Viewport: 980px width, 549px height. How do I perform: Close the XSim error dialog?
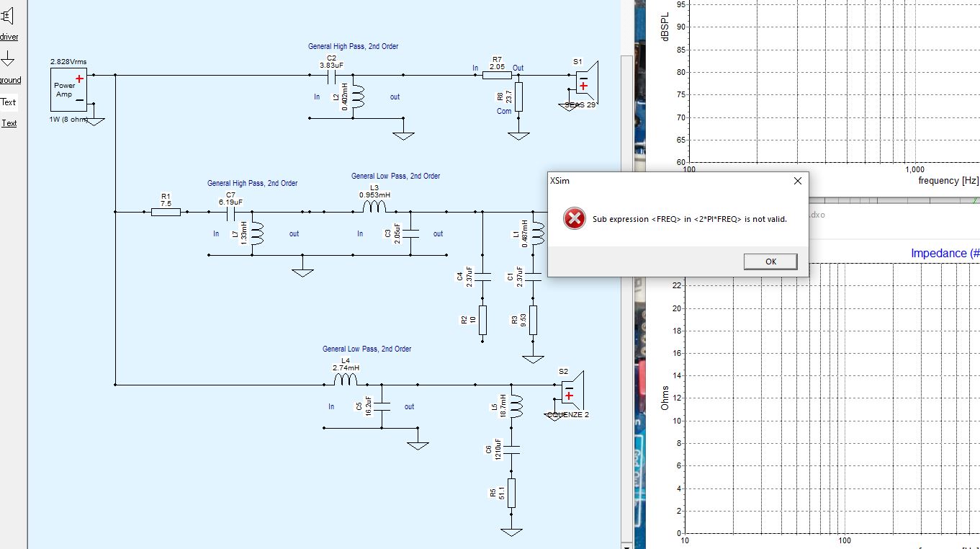(x=797, y=181)
